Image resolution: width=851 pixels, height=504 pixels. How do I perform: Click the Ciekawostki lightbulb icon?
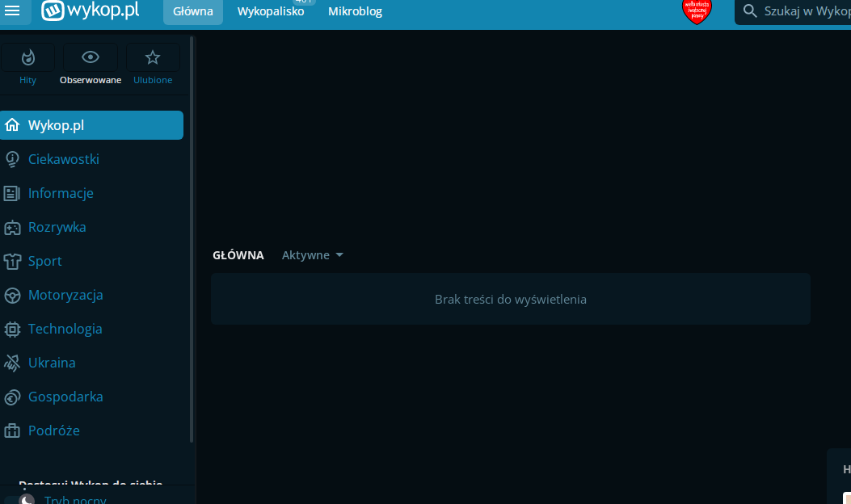(x=12, y=159)
